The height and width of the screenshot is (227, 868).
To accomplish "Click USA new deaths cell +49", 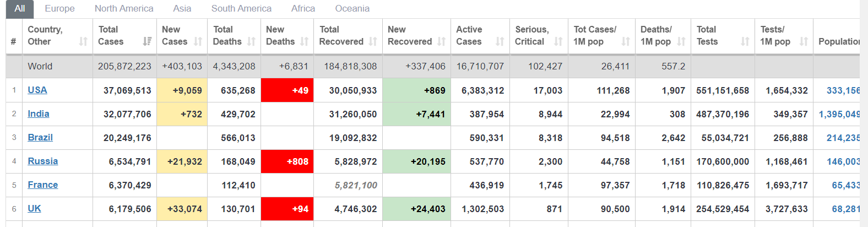I will click(x=287, y=90).
